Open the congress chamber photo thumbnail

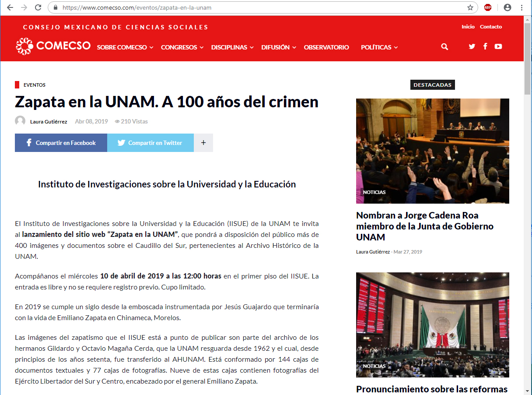(433, 325)
